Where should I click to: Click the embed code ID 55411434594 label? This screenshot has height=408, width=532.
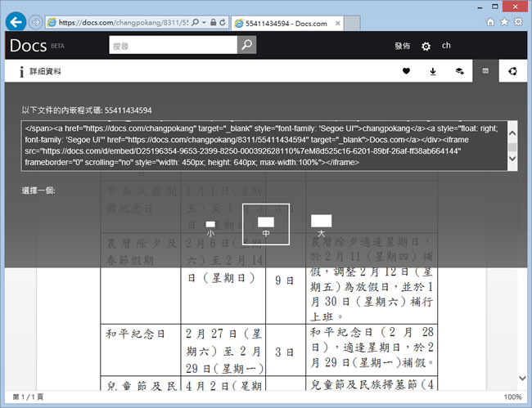tap(128, 110)
